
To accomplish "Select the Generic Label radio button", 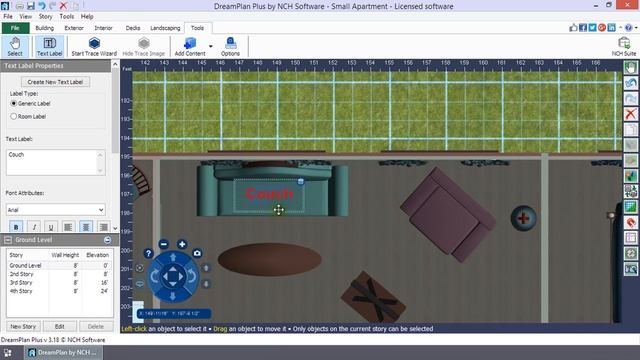I will (x=13, y=104).
